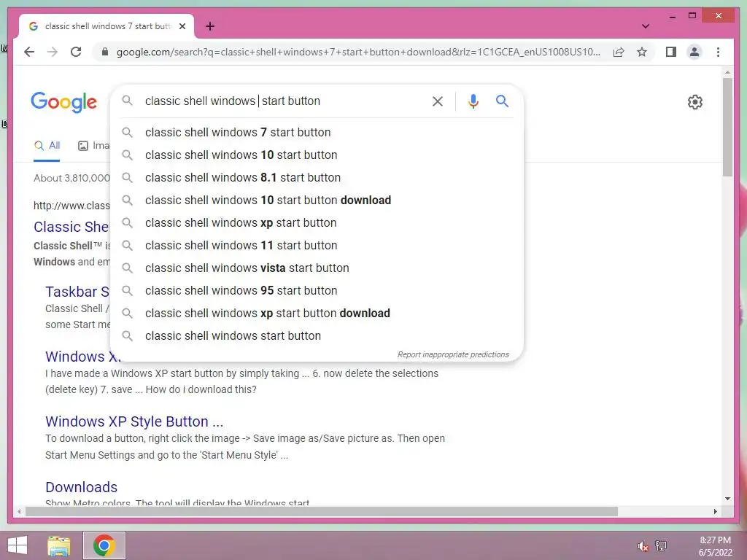Choose 'windows 95 start button' suggestion

coord(317,290)
